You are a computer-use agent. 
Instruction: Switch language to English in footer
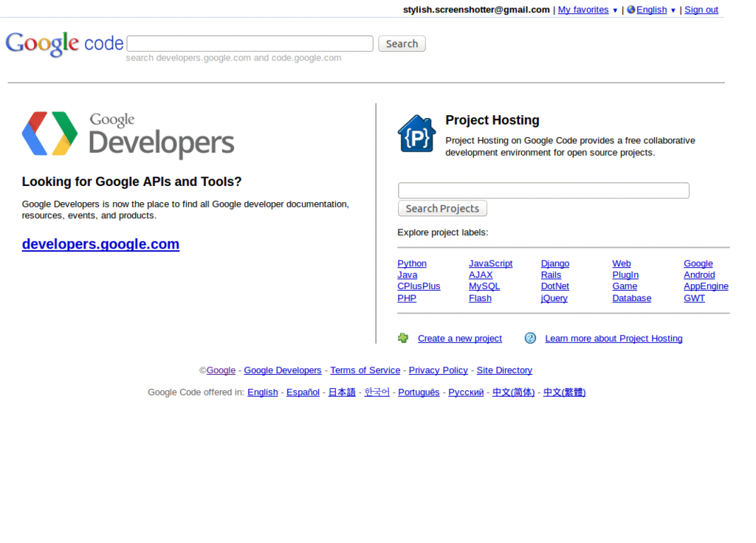(263, 392)
